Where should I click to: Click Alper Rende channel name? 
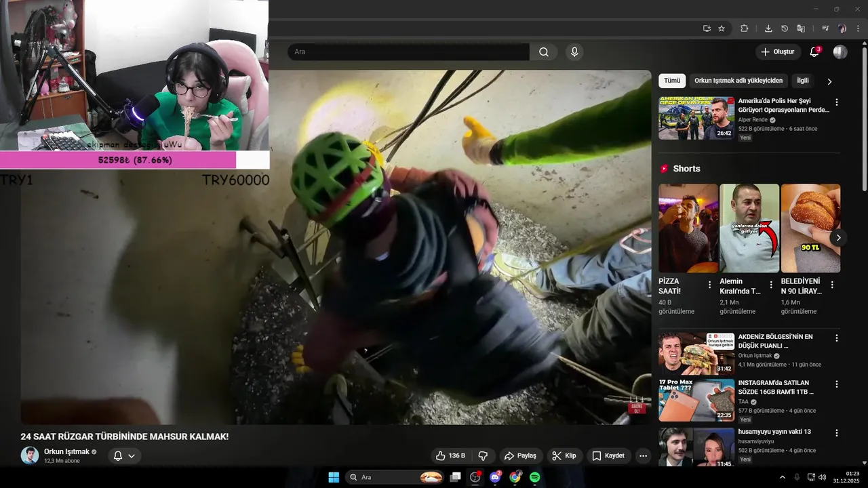coord(753,120)
